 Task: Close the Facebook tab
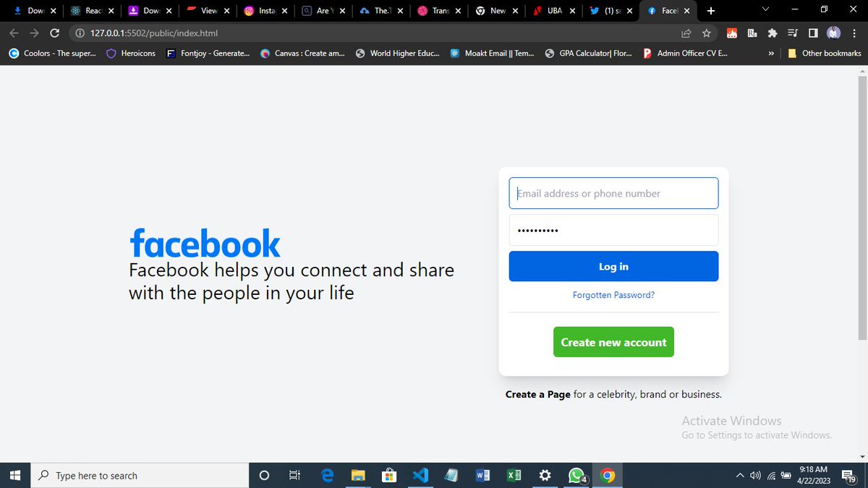686,11
